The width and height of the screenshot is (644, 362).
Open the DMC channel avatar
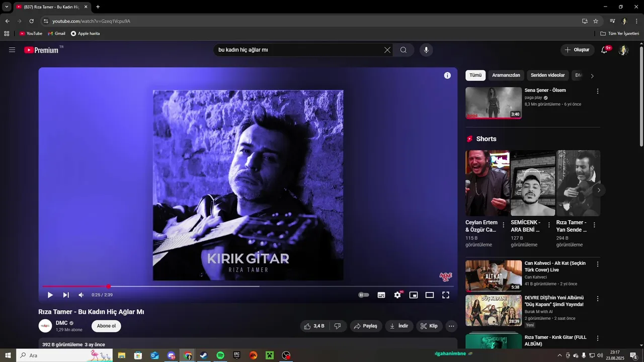point(45,326)
